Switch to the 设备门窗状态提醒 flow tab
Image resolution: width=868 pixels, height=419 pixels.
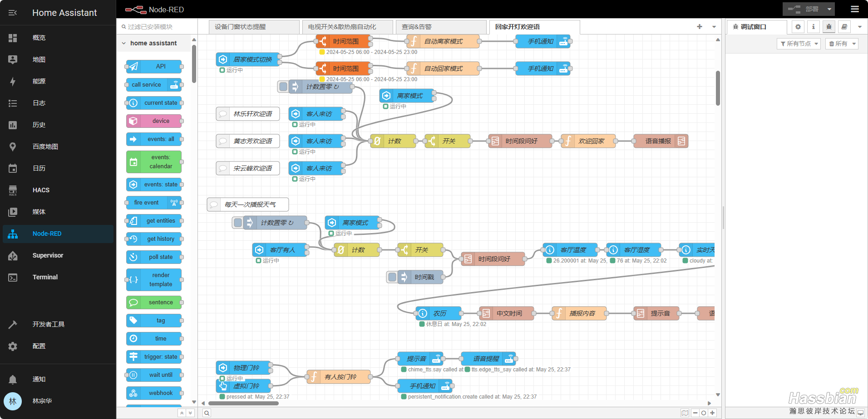coord(254,27)
